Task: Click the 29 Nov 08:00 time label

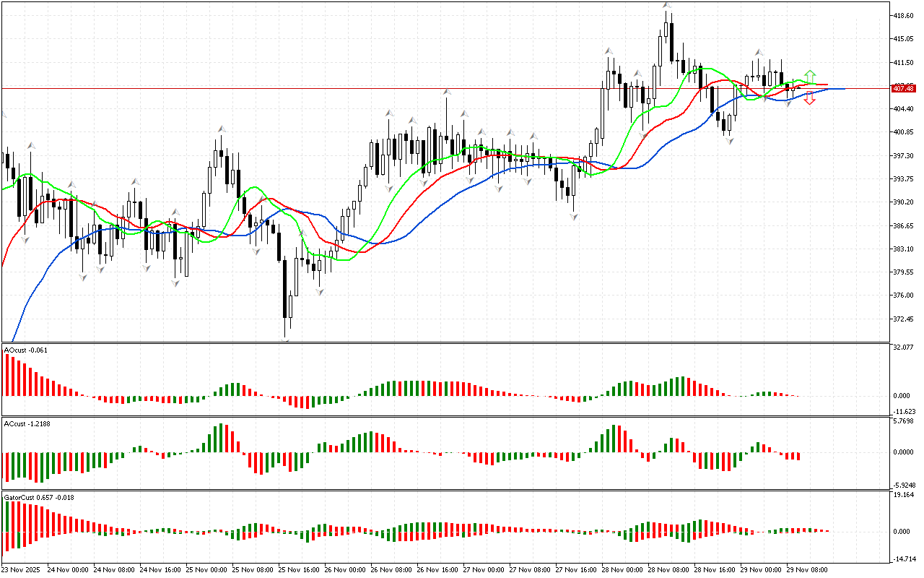Action: click(x=805, y=570)
